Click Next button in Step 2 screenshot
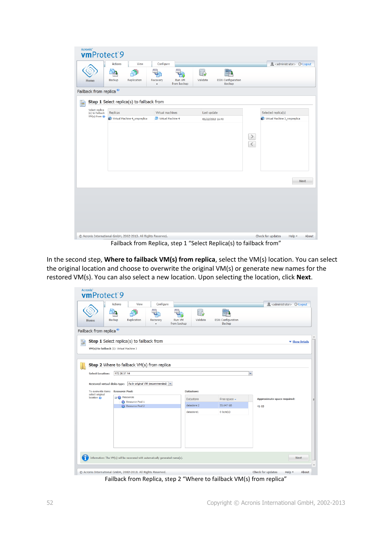Image resolution: width=392 pixels, height=555 pixels. click(x=299, y=458)
